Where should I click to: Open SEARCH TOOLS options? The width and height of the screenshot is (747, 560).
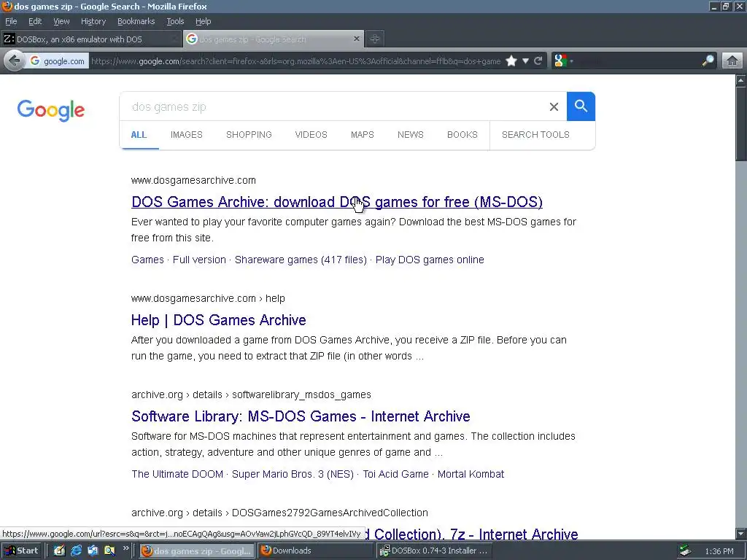[x=535, y=135]
